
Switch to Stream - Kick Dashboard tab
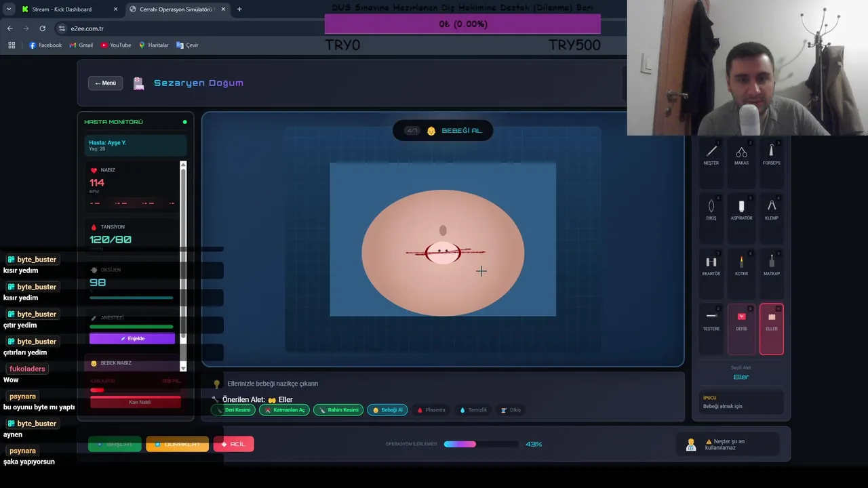point(68,9)
